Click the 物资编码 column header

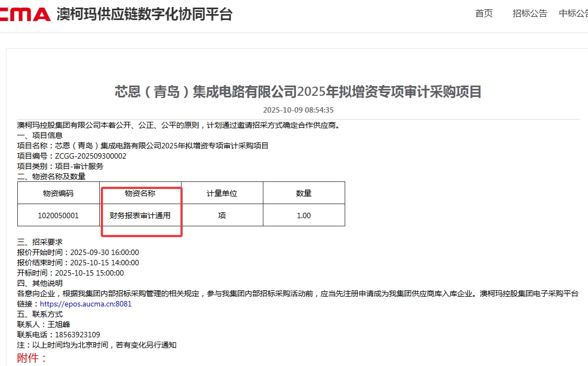(58, 193)
